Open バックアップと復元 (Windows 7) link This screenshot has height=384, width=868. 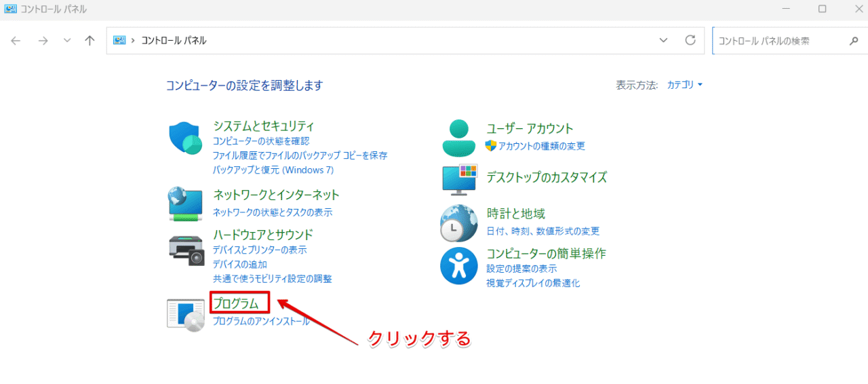click(x=273, y=170)
